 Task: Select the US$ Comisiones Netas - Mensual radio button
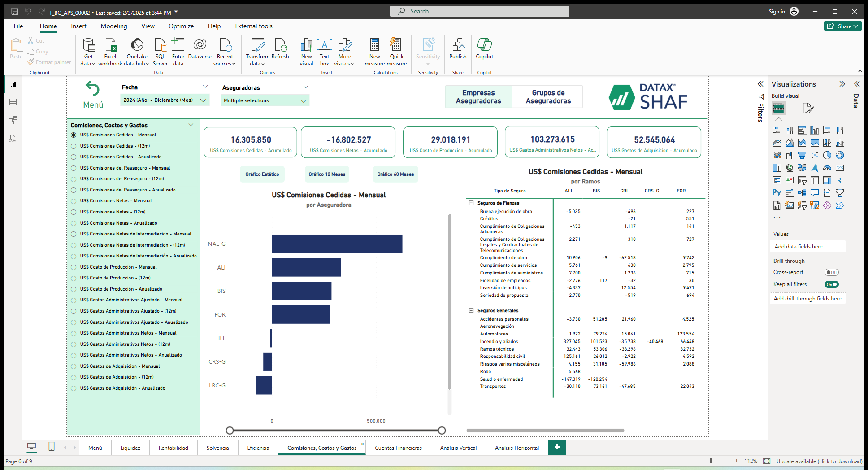click(x=74, y=200)
